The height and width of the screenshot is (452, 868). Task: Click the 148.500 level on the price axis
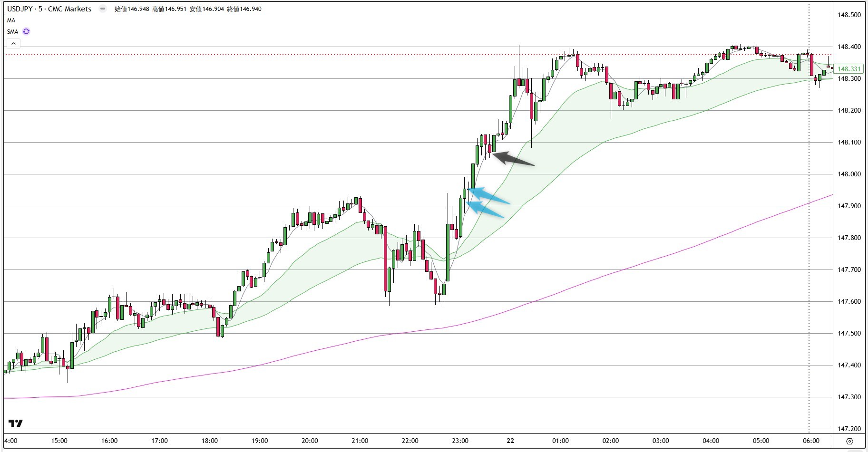point(849,15)
